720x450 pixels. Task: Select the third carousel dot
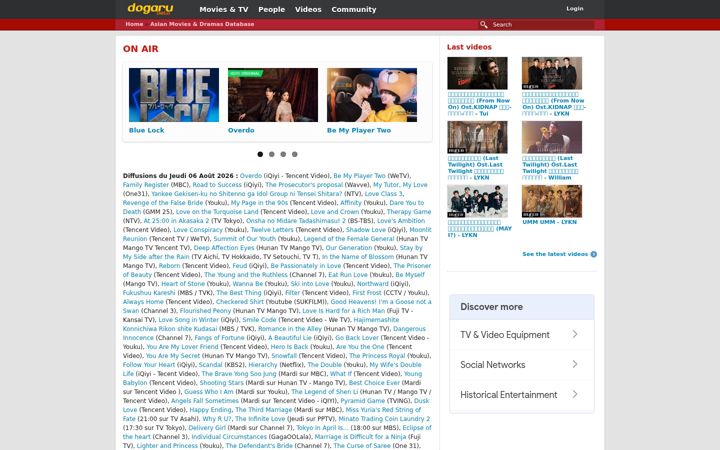pyautogui.click(x=283, y=154)
